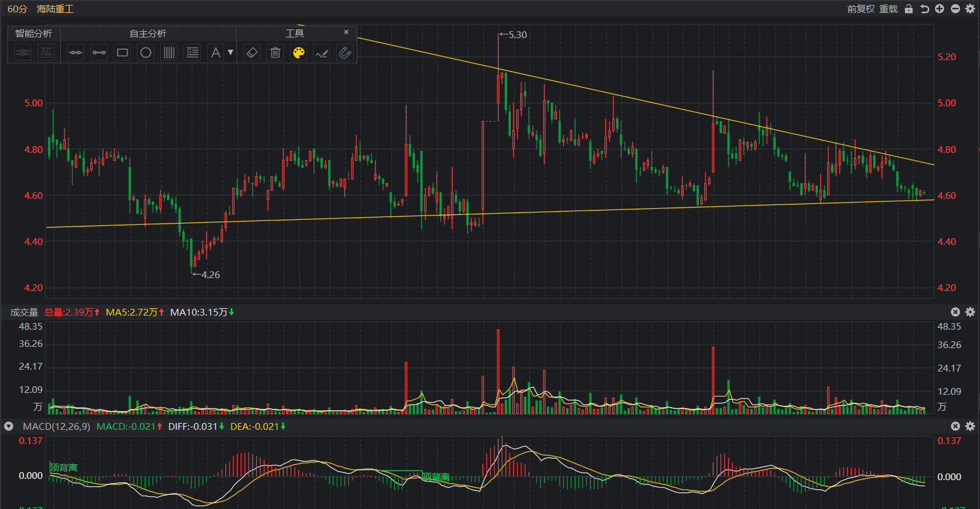Image resolution: width=980 pixels, height=509 pixels.
Task: Toggle the magnet snap tool
Action: coord(345,53)
